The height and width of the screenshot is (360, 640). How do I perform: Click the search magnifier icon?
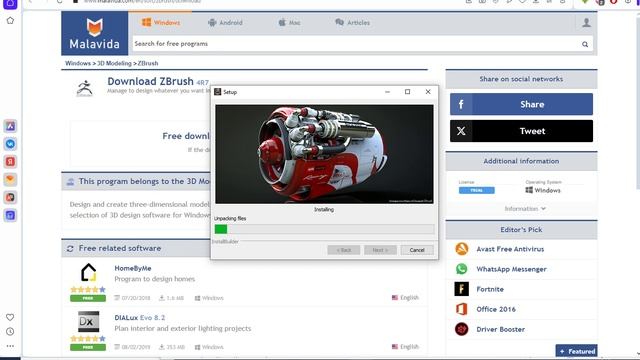(x=585, y=44)
